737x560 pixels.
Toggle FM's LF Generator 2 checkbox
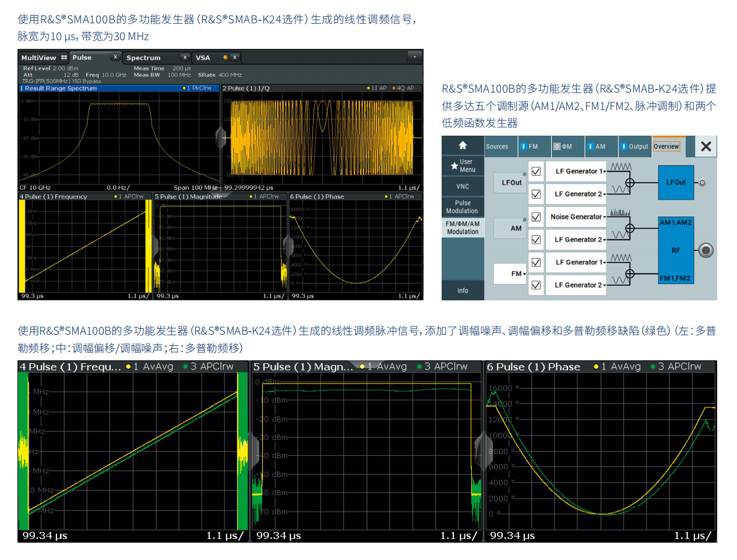(536, 285)
